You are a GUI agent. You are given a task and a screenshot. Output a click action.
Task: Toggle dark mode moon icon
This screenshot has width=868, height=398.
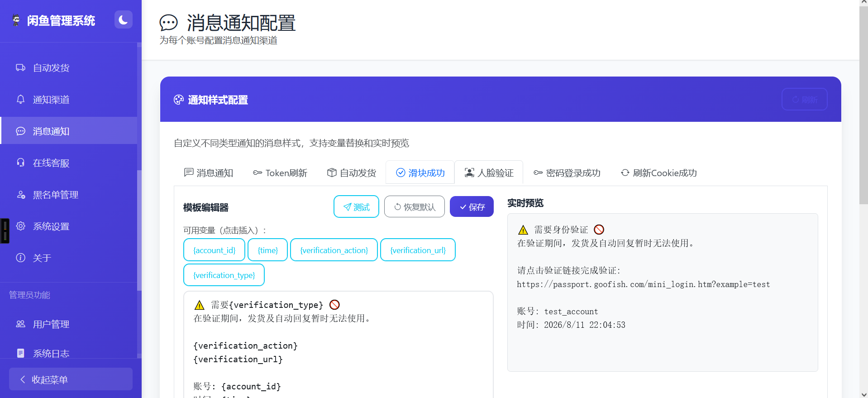(123, 19)
